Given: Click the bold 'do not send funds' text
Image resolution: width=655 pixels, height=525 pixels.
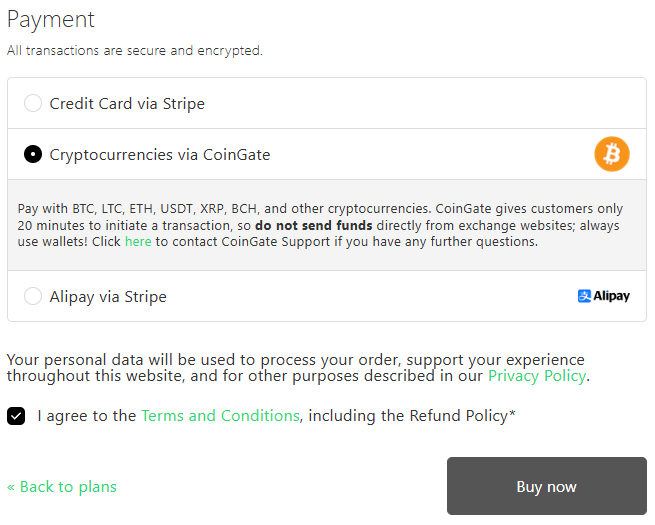Looking at the screenshot, I should point(314,226).
